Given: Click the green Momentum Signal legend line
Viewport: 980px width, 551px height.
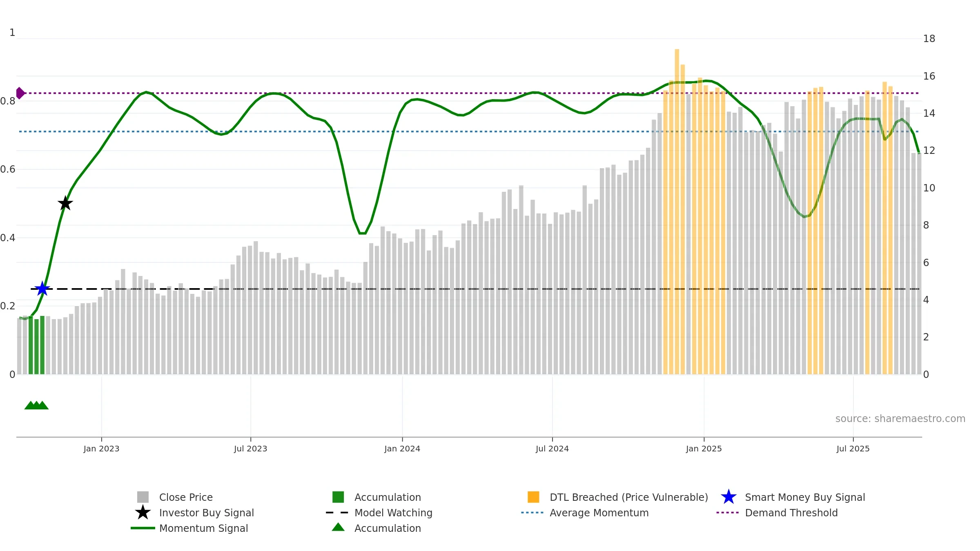Looking at the screenshot, I should (143, 528).
